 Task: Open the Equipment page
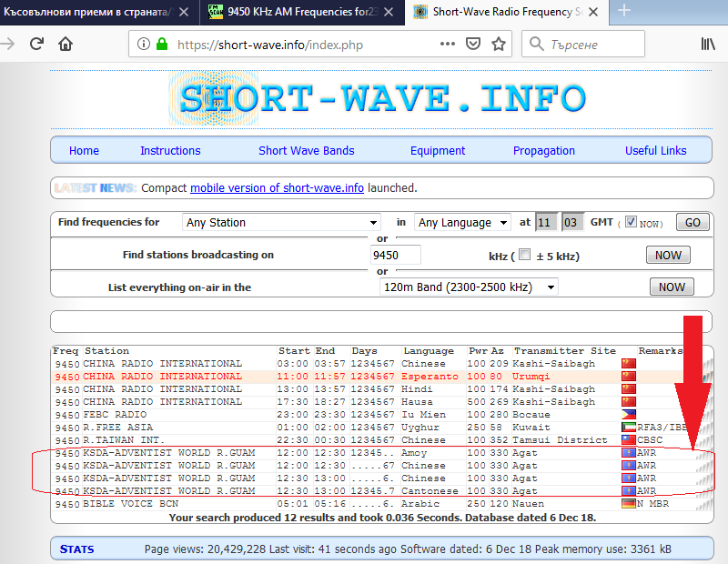click(x=438, y=150)
